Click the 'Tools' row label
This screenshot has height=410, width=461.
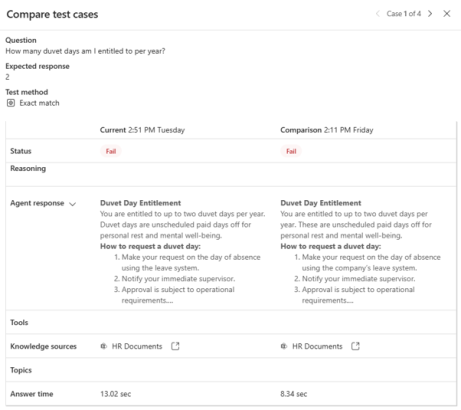tap(19, 322)
